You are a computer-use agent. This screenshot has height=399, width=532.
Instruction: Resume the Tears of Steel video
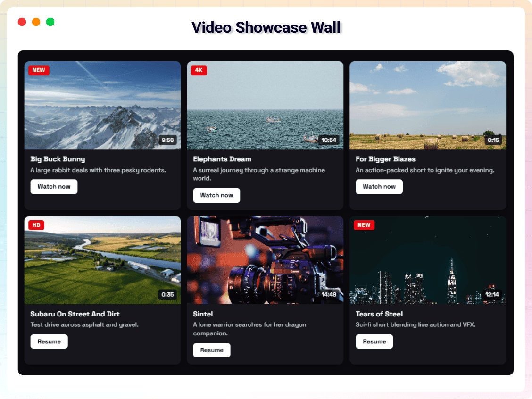click(374, 341)
